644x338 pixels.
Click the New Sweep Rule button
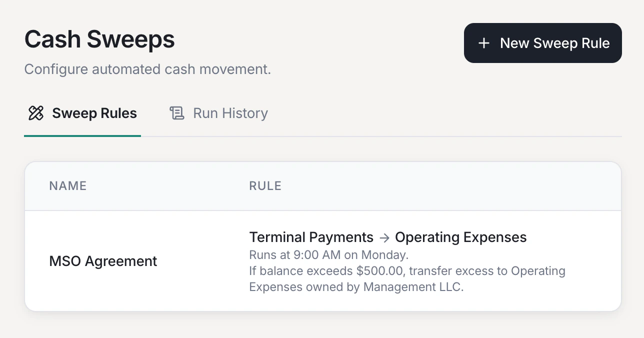point(542,43)
